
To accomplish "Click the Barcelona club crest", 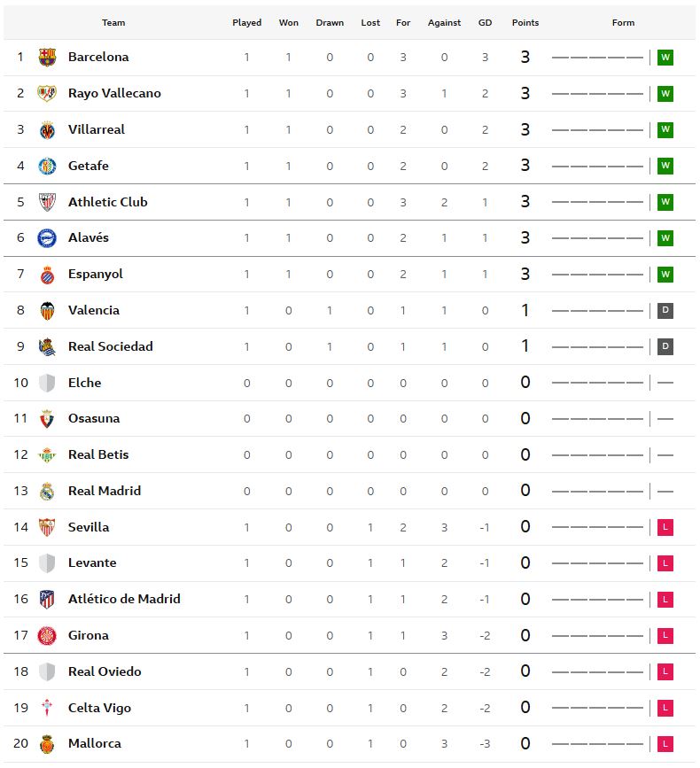I will click(x=47, y=58).
